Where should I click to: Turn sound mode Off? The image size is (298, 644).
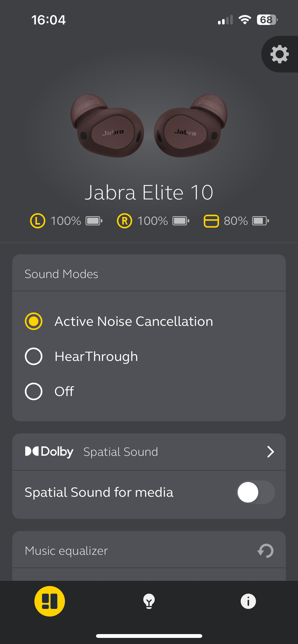coord(34,391)
